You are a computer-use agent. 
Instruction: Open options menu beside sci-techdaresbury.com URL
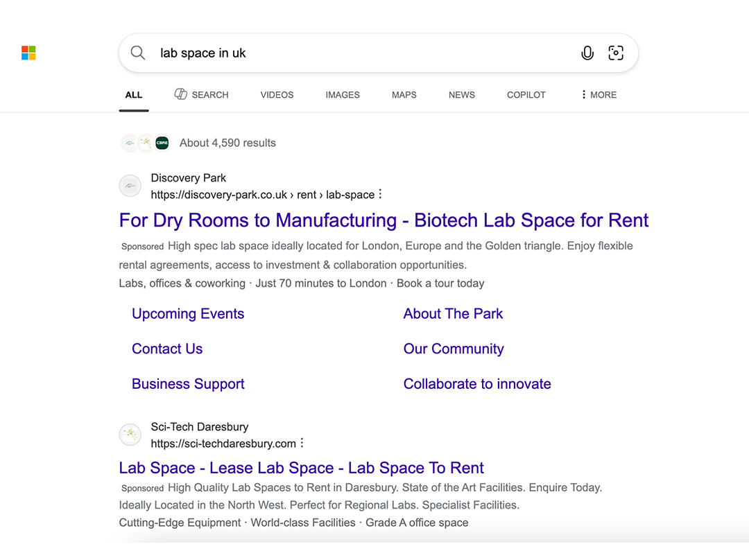click(302, 444)
